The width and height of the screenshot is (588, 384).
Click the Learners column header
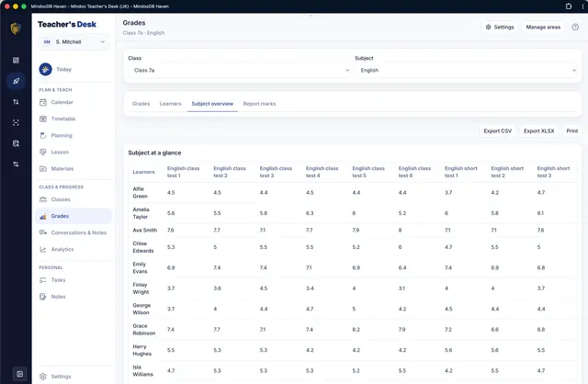(143, 172)
